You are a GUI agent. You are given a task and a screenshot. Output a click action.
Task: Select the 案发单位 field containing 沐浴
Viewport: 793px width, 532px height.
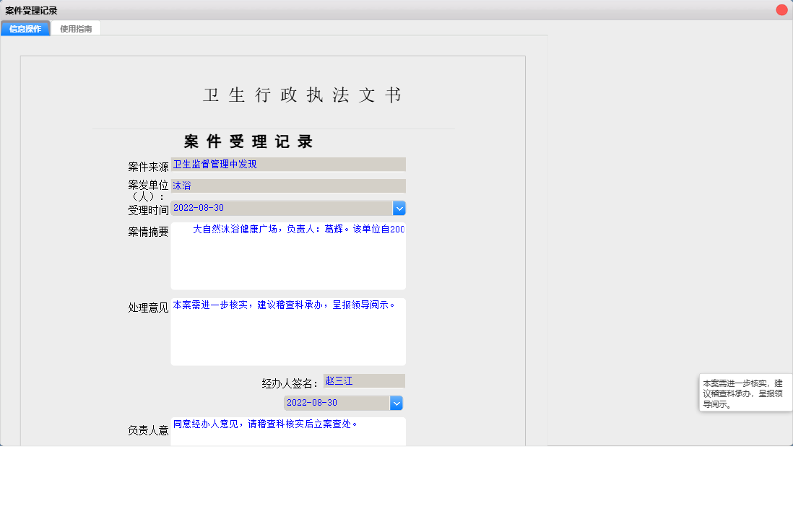point(287,186)
